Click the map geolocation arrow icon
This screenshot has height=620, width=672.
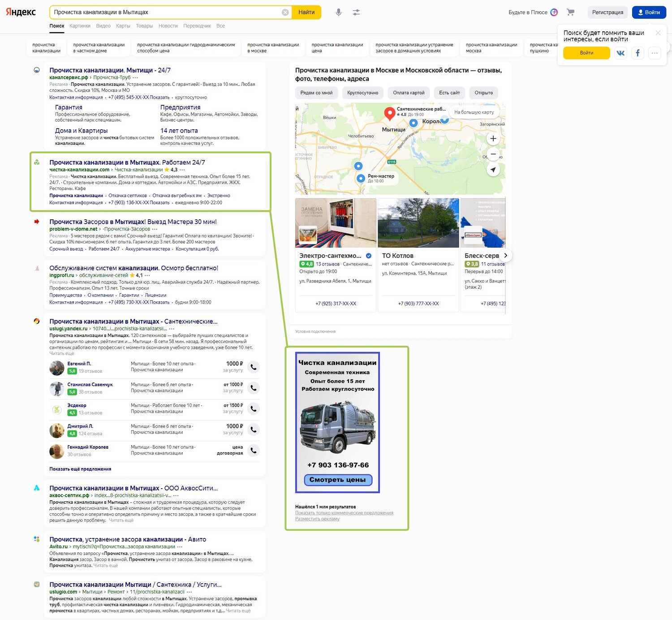[x=493, y=170]
